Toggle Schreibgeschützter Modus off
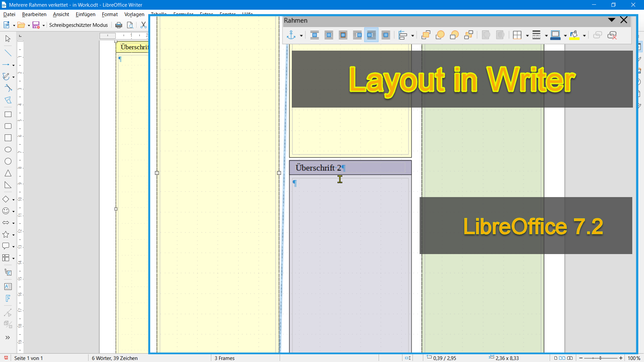The height and width of the screenshot is (362, 644). tap(78, 25)
